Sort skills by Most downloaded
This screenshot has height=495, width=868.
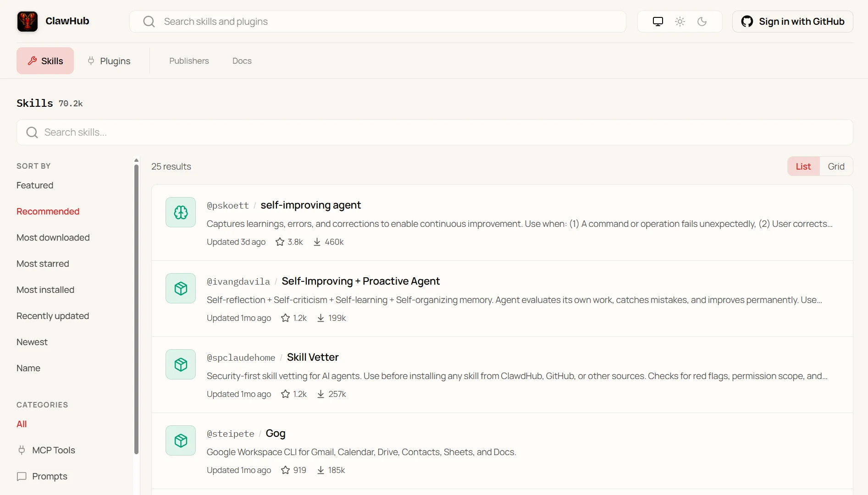coord(53,237)
